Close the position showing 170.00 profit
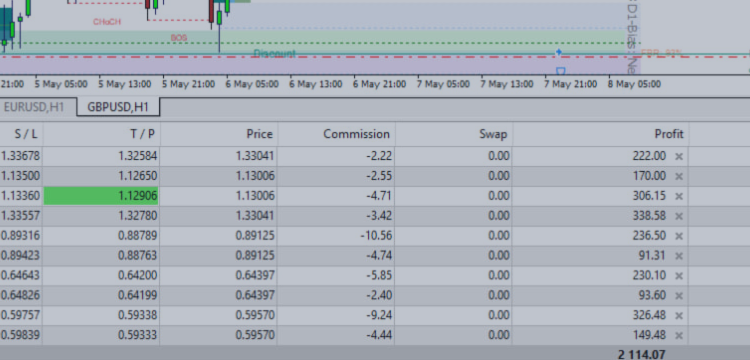Screen dimensions: 750x360 pyautogui.click(x=679, y=176)
